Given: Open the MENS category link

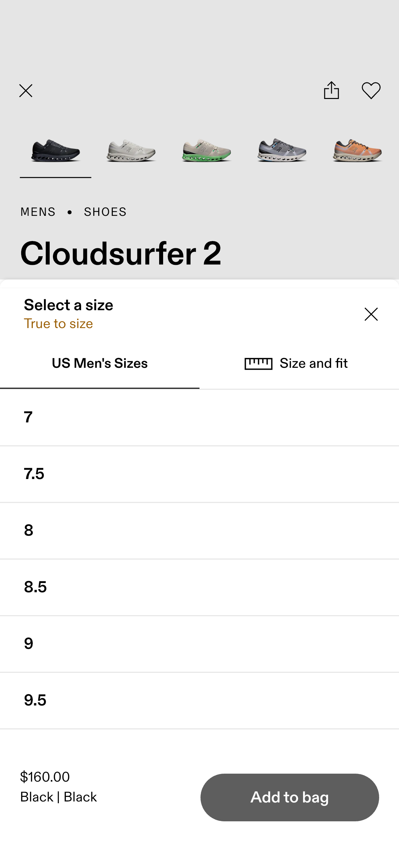Looking at the screenshot, I should 38,212.
